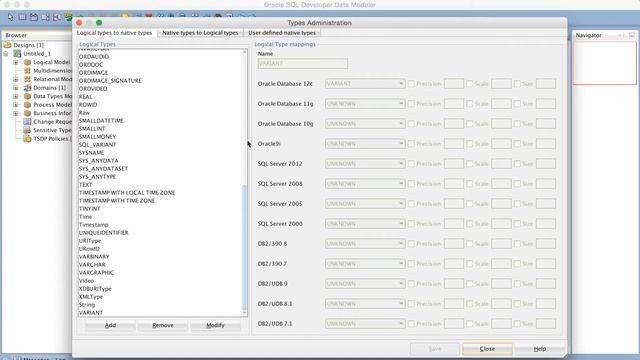Toggle Precision checkbox for Oracle Database 12c
Screen dimensions: 640x360
click(x=411, y=84)
